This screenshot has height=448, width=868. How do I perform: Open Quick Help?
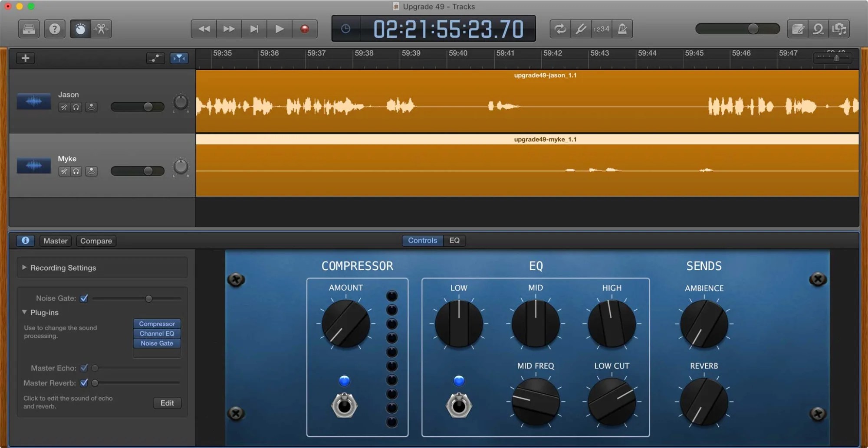[x=54, y=29]
